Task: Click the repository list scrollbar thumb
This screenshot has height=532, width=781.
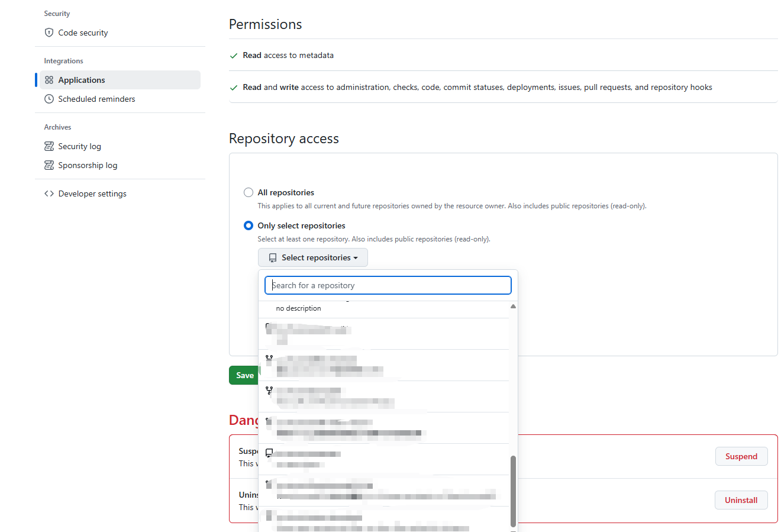Action: click(513, 490)
